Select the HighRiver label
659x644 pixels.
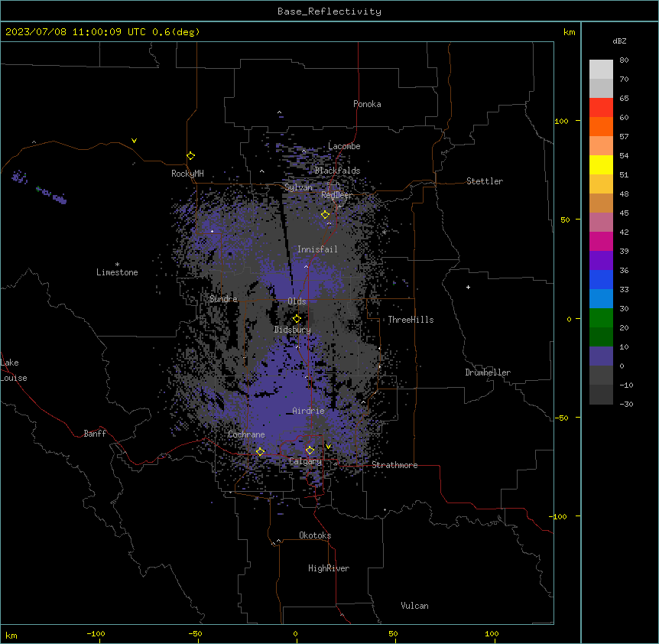[329, 568]
